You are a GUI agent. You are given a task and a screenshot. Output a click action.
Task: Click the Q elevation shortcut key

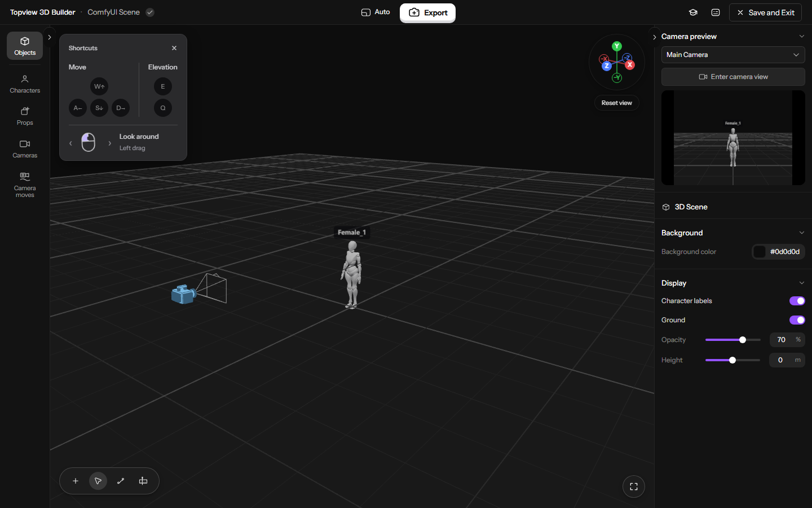[x=163, y=108]
